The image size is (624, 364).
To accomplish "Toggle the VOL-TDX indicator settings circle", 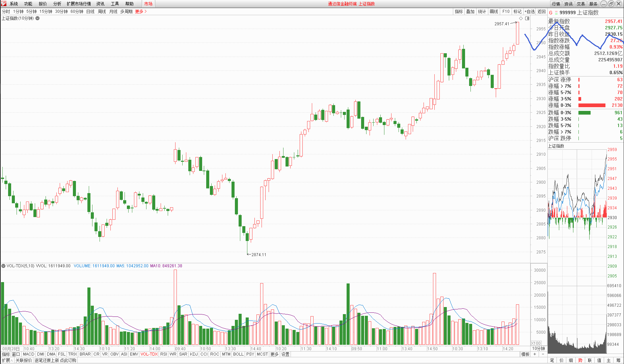I will pyautogui.click(x=3, y=266).
